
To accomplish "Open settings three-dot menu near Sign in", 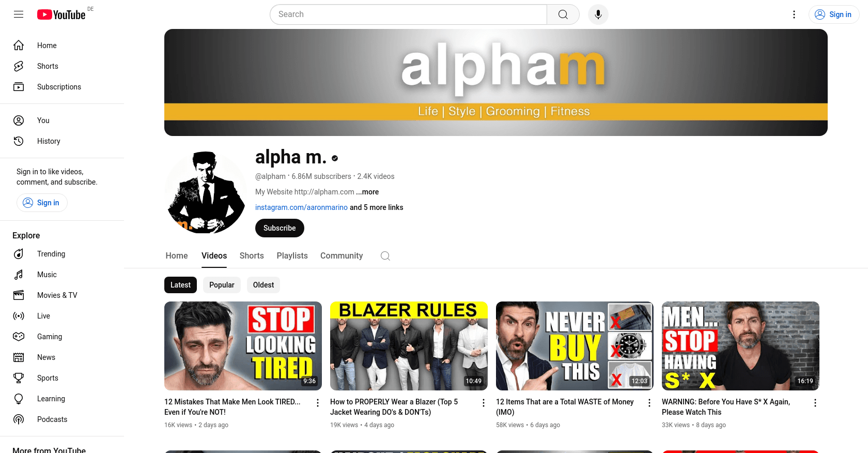I will (x=794, y=14).
